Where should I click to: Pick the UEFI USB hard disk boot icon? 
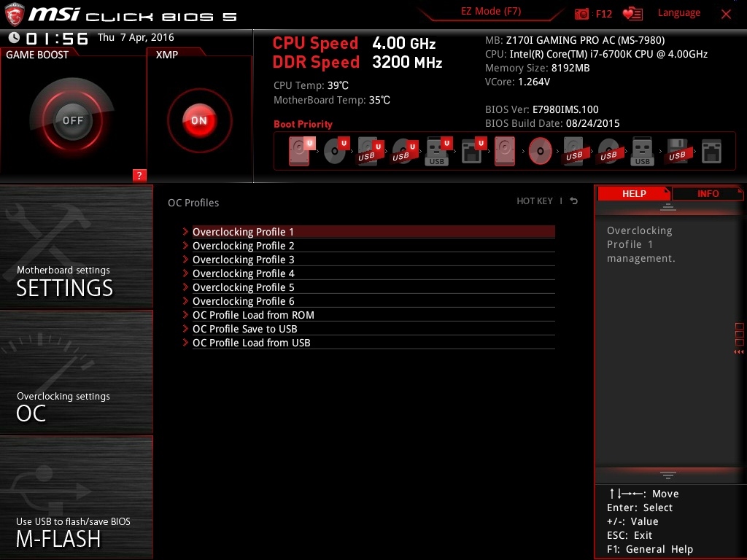370,152
